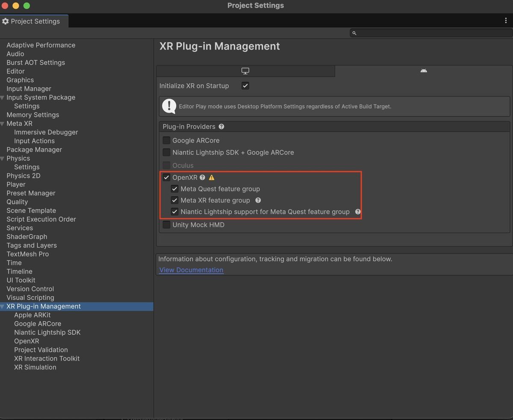Select Services in the sidebar
Viewport: 513px width, 420px height.
pos(20,228)
